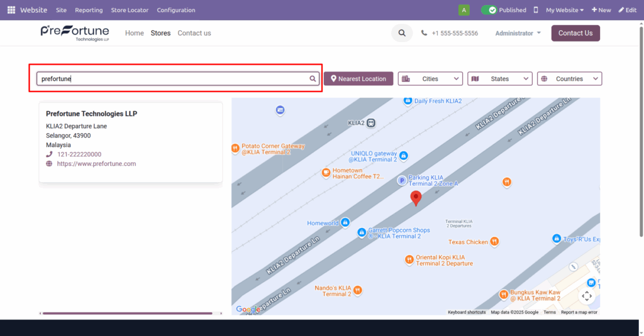644x336 pixels.
Task: Click the KLIA2 train station icon on map
Action: click(371, 122)
